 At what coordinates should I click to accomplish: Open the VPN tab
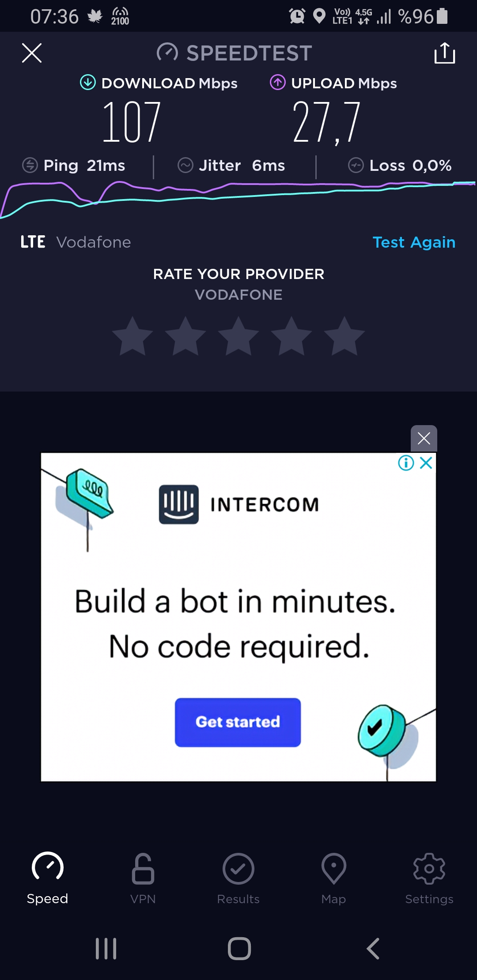(x=143, y=878)
